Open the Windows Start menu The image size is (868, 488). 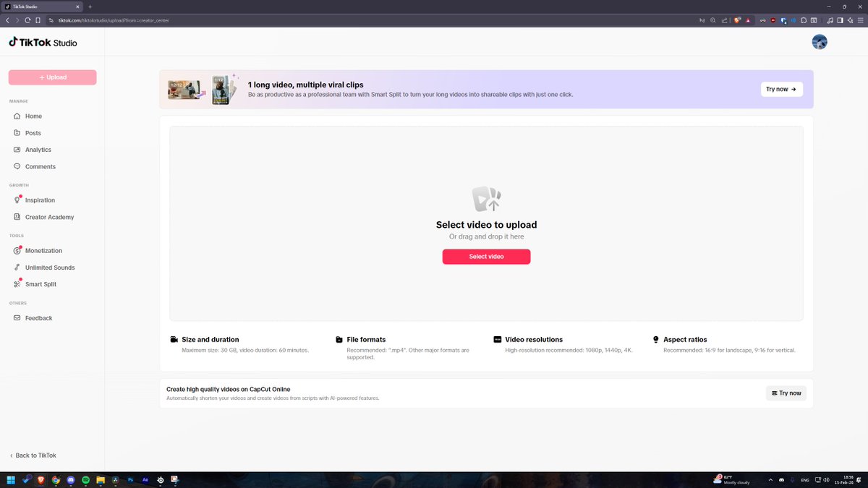tap(11, 480)
